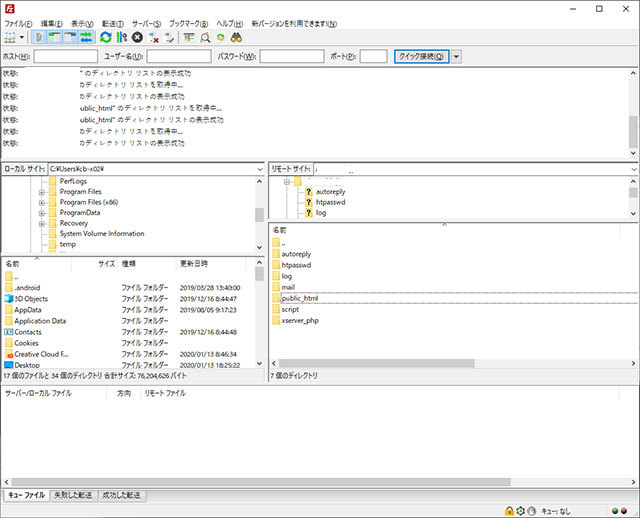Image resolution: width=640 pixels, height=518 pixels.
Task: Open the Site Manager from the toolbar
Action: point(10,38)
